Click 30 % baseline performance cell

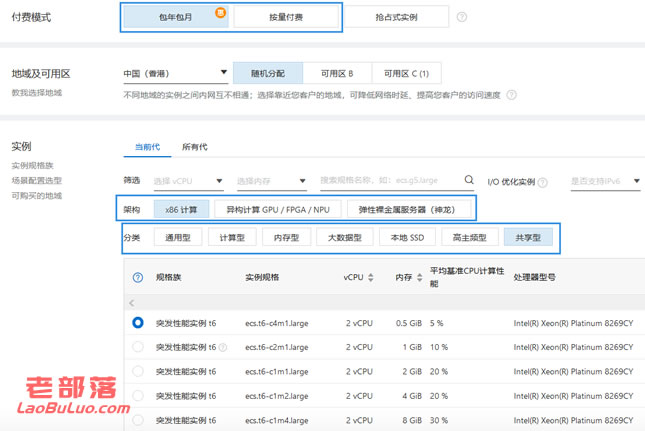pyautogui.click(x=439, y=420)
